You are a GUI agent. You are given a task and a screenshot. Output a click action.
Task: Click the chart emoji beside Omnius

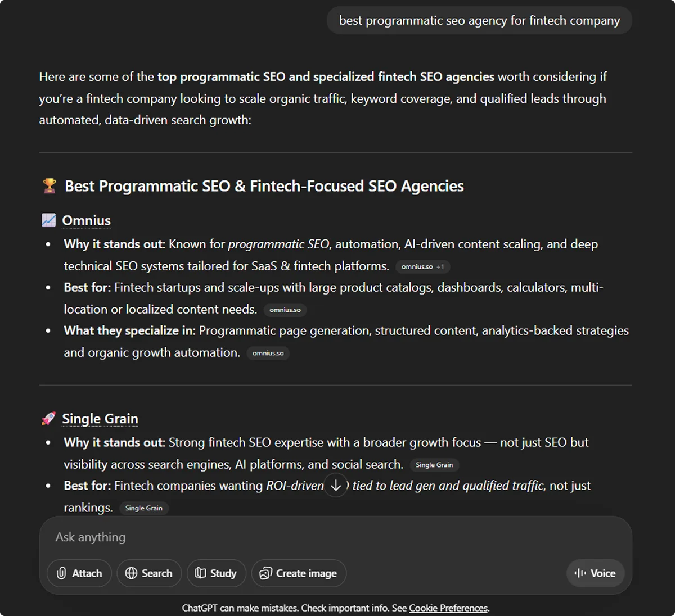(49, 220)
